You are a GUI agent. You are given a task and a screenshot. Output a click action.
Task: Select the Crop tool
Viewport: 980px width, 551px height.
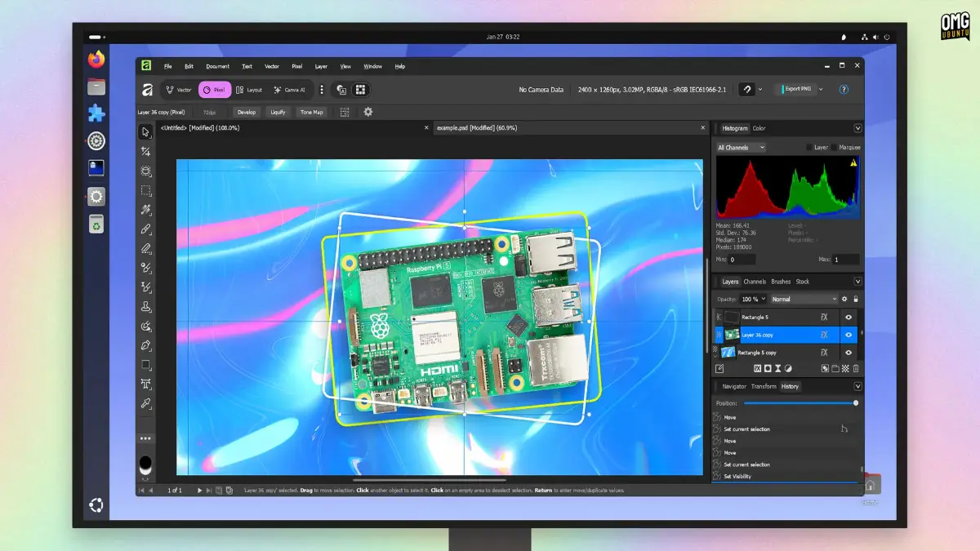point(145,151)
